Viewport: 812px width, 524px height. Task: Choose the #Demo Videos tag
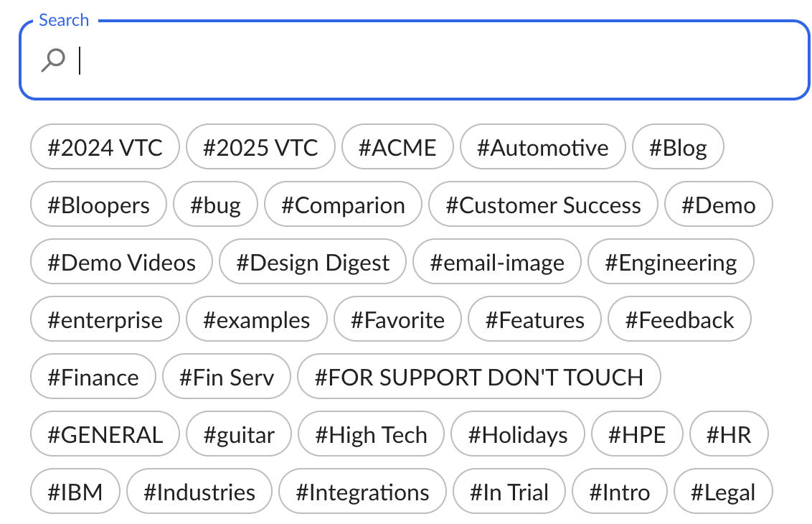[x=121, y=263]
